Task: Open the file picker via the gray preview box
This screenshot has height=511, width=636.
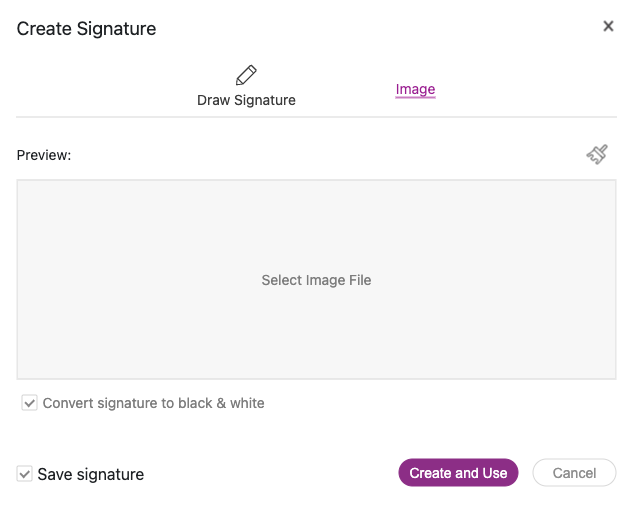Action: (x=316, y=280)
